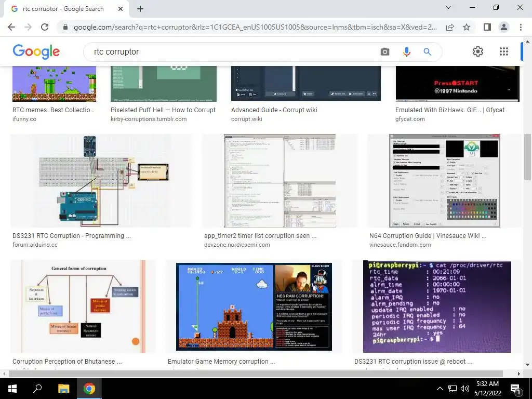Open DS3231 Arduino breadboard thumbnail
The height and width of the screenshot is (399, 532).
pos(101,181)
